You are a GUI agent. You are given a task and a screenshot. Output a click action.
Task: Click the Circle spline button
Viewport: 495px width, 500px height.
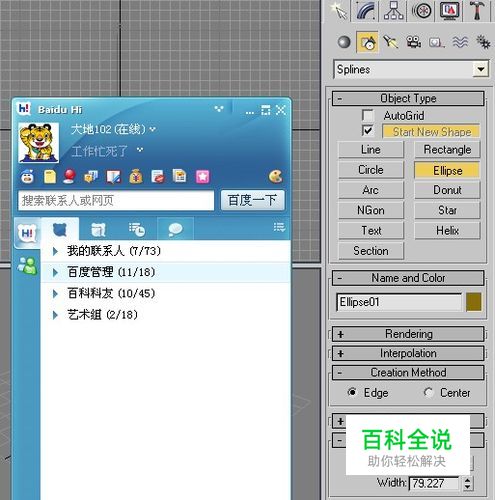click(371, 170)
